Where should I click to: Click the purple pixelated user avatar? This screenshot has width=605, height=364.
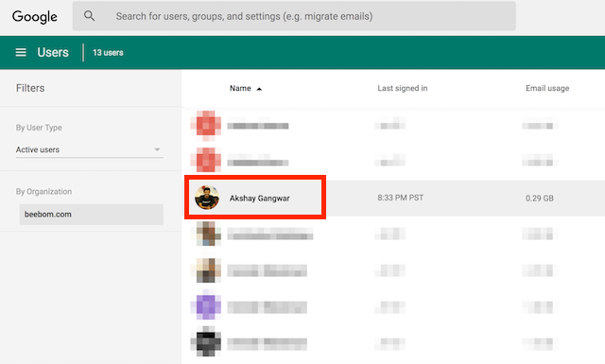pyautogui.click(x=206, y=307)
